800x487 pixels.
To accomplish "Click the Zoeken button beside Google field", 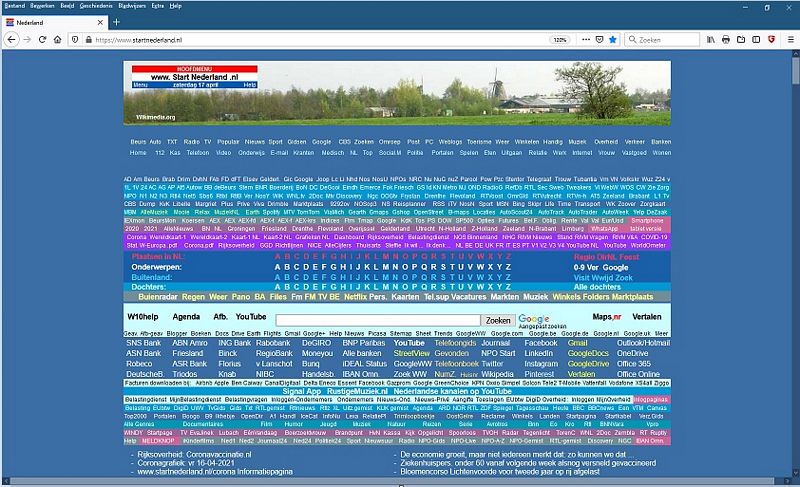I will click(x=498, y=320).
